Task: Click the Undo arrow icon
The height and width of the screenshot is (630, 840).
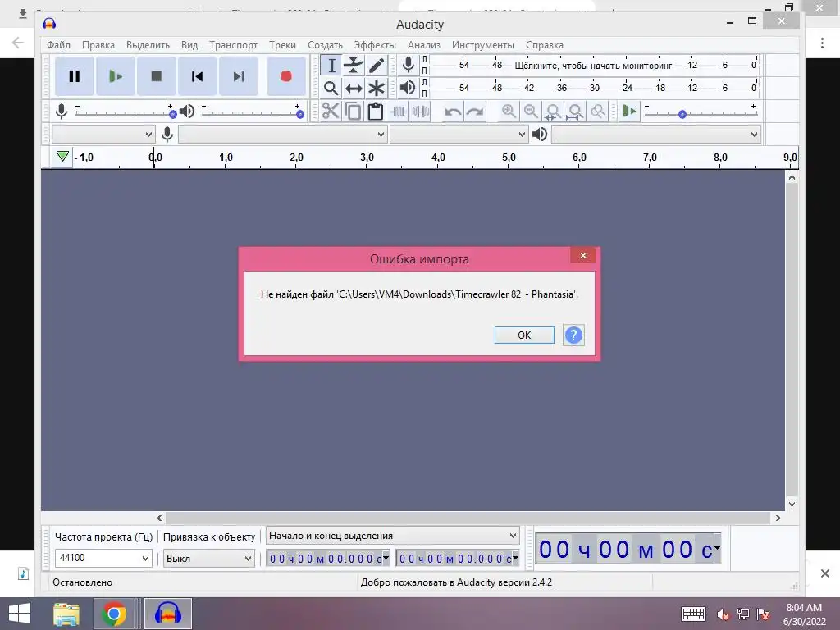Action: click(453, 112)
